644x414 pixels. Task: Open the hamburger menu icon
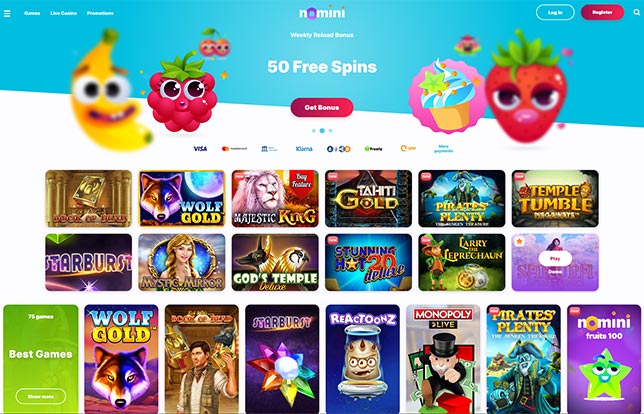click(x=7, y=14)
